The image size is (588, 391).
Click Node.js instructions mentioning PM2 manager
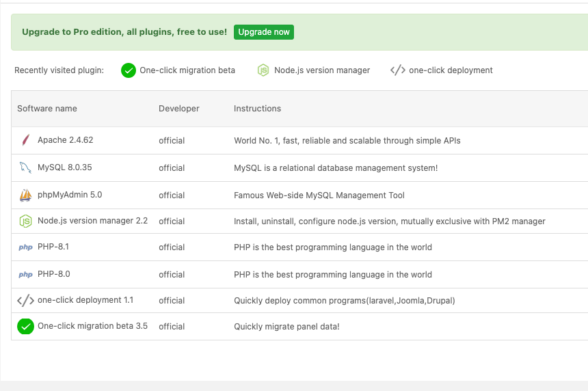click(x=390, y=221)
